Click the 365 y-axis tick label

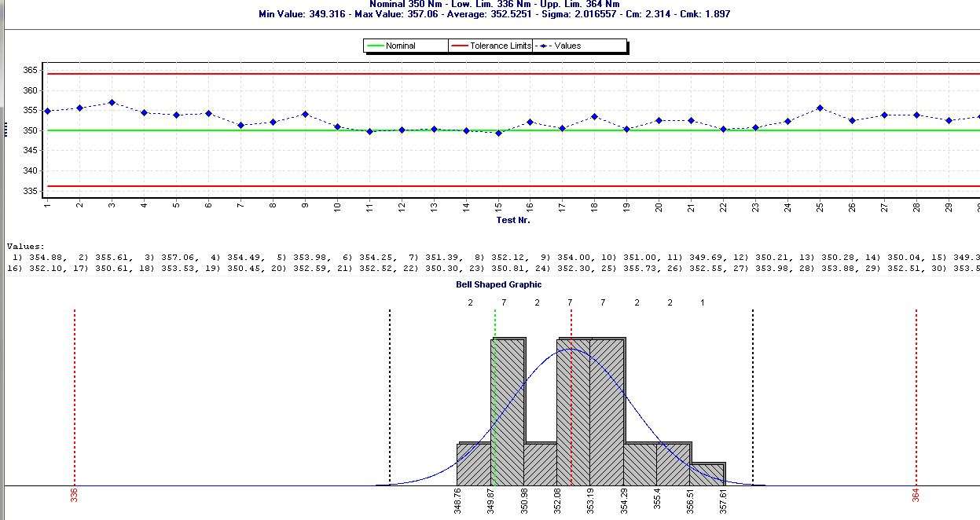(29, 70)
